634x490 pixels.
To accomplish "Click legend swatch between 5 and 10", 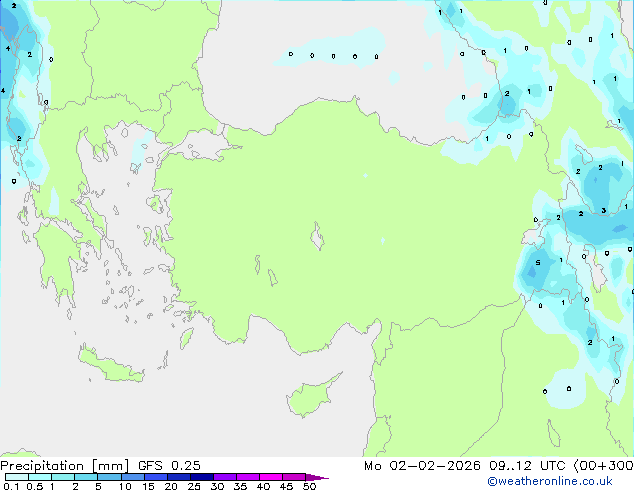I will [109, 477].
